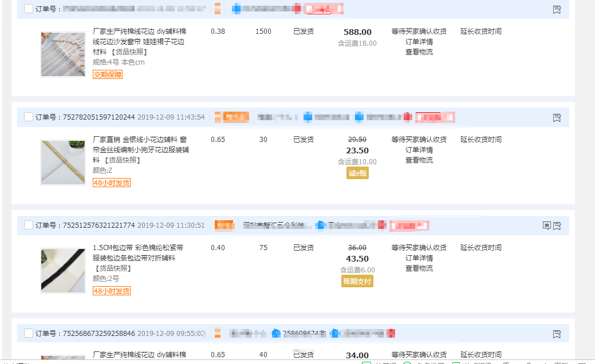This screenshot has width=595, height=364.
Task: Click black binding tape product thumbnail
Action: (63, 271)
